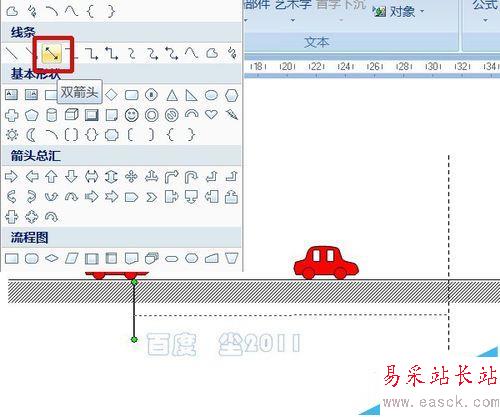This screenshot has width=500, height=417.
Task: Select the moon shape
Action: coord(31,135)
